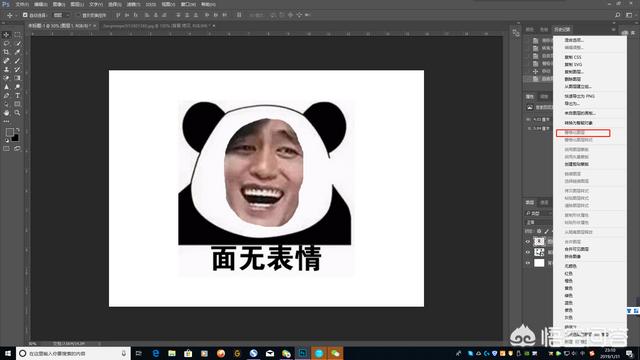Select the Hand tool

pos(6,113)
